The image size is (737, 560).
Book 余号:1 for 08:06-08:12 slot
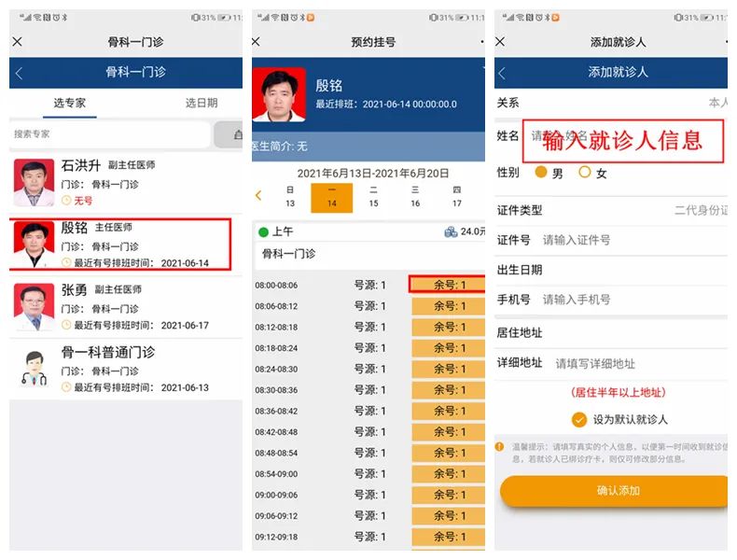448,306
